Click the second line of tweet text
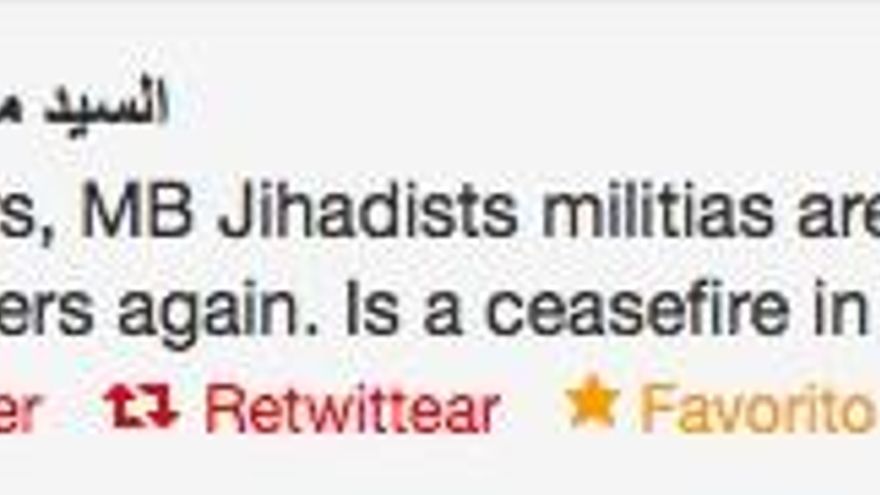This screenshot has height=495, width=880. coord(440,312)
